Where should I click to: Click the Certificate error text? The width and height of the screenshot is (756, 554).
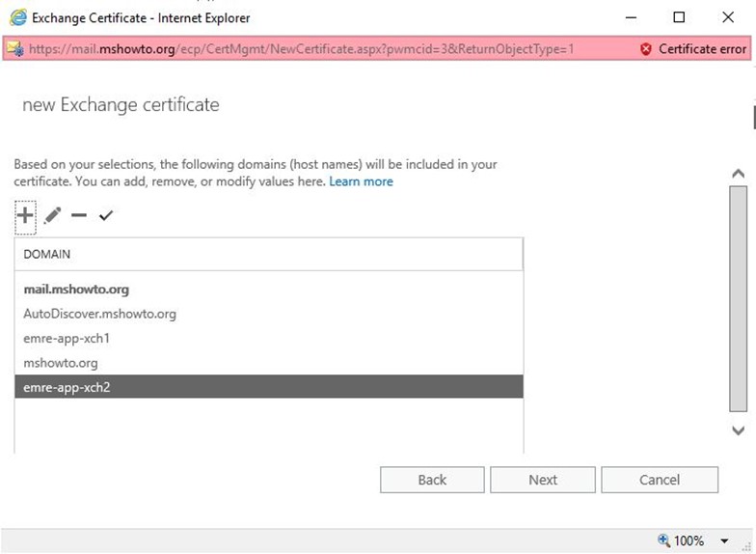click(x=702, y=48)
